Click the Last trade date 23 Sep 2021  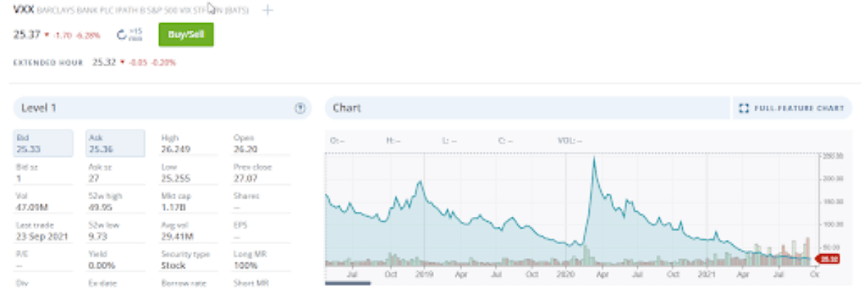39,236
